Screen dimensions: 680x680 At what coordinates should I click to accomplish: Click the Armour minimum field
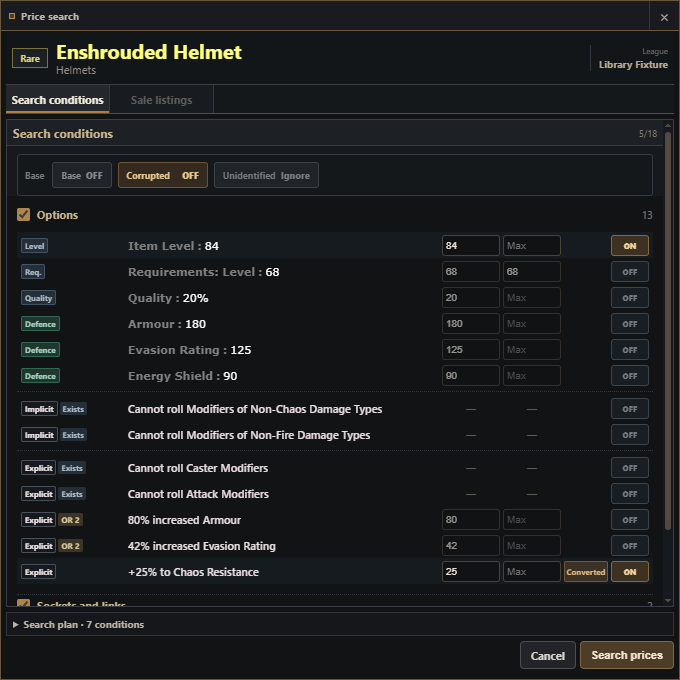coord(471,324)
